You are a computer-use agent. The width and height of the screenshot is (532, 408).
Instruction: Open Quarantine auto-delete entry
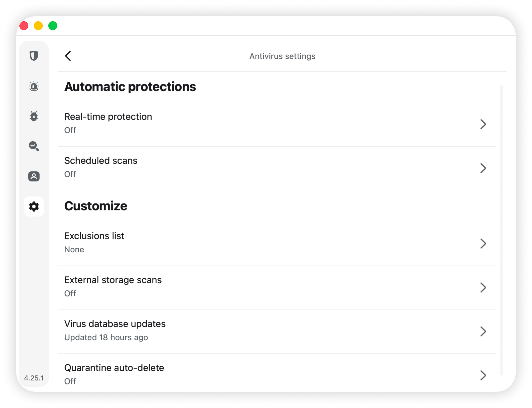tap(114, 368)
